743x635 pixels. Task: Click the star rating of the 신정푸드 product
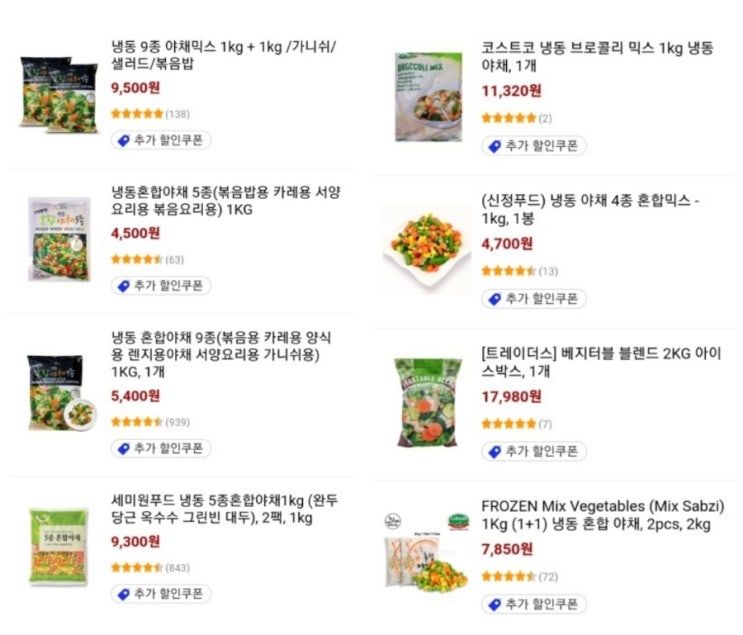(x=508, y=271)
